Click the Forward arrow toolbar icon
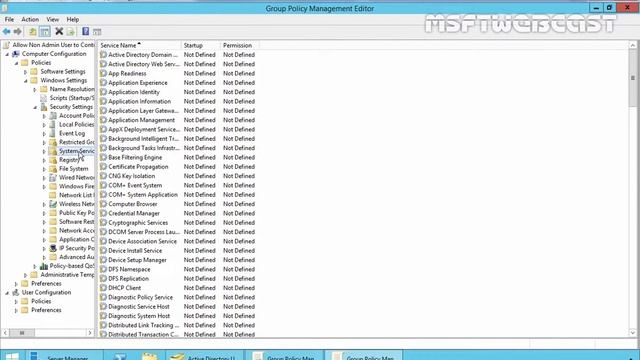This screenshot has width=640, height=360. point(18,31)
